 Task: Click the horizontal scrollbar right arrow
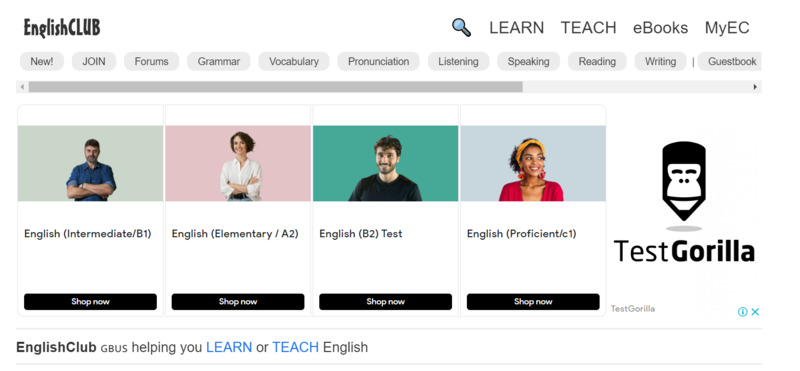click(x=755, y=87)
